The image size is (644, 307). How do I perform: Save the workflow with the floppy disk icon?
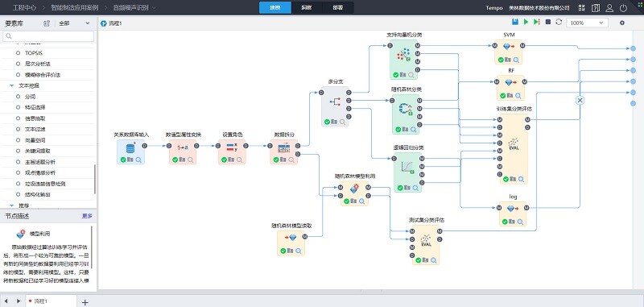(x=515, y=23)
